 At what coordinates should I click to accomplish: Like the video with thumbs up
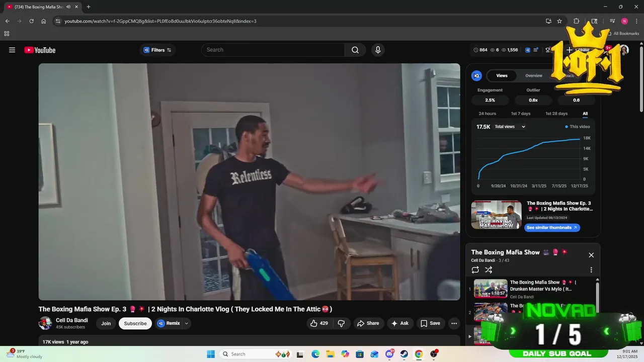[319, 323]
